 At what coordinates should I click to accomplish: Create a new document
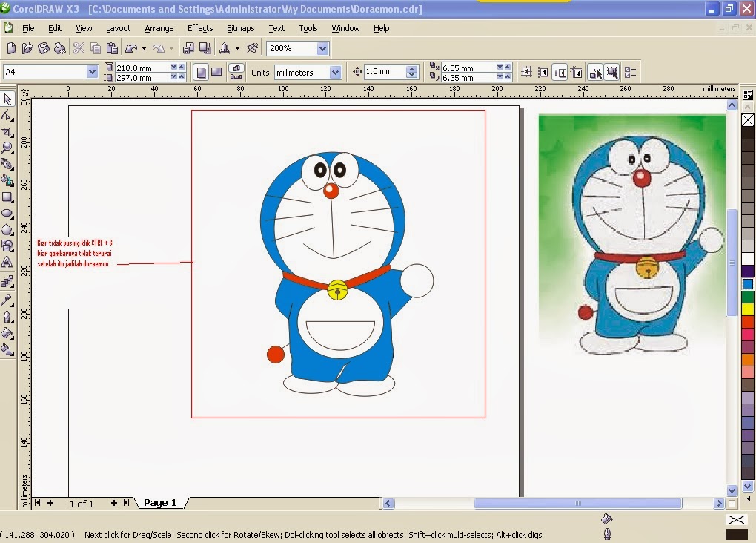click(11, 47)
